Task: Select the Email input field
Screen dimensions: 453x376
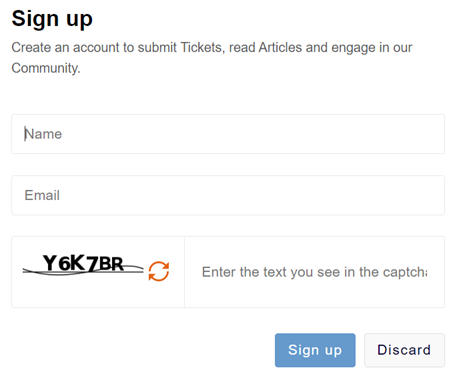Action: 228,195
